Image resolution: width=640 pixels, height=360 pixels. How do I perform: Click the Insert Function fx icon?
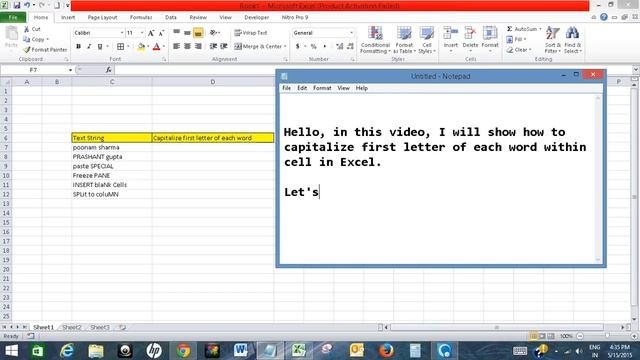point(109,70)
